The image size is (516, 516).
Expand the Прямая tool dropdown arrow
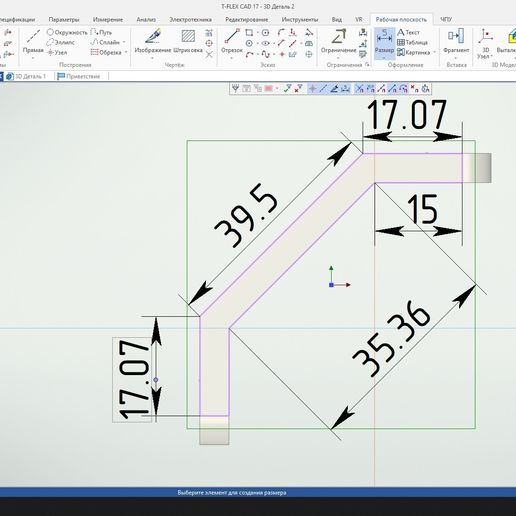coord(33,58)
